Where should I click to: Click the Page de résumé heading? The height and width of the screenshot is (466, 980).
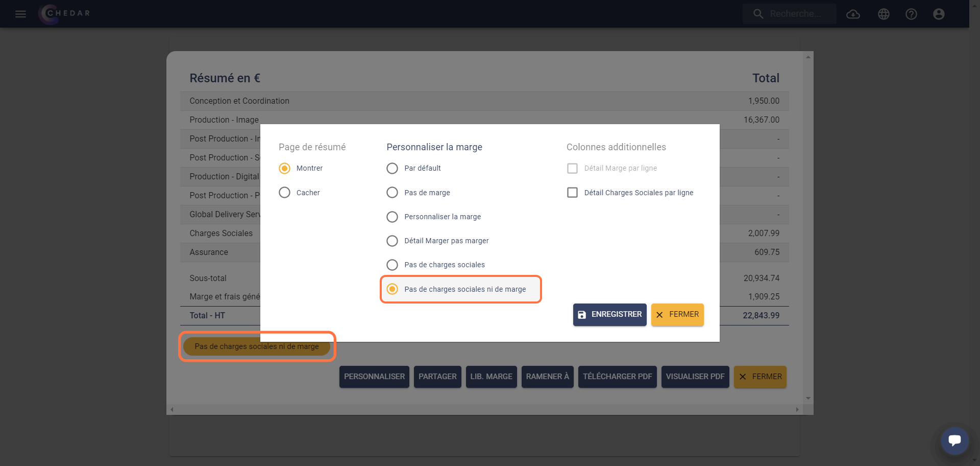312,147
